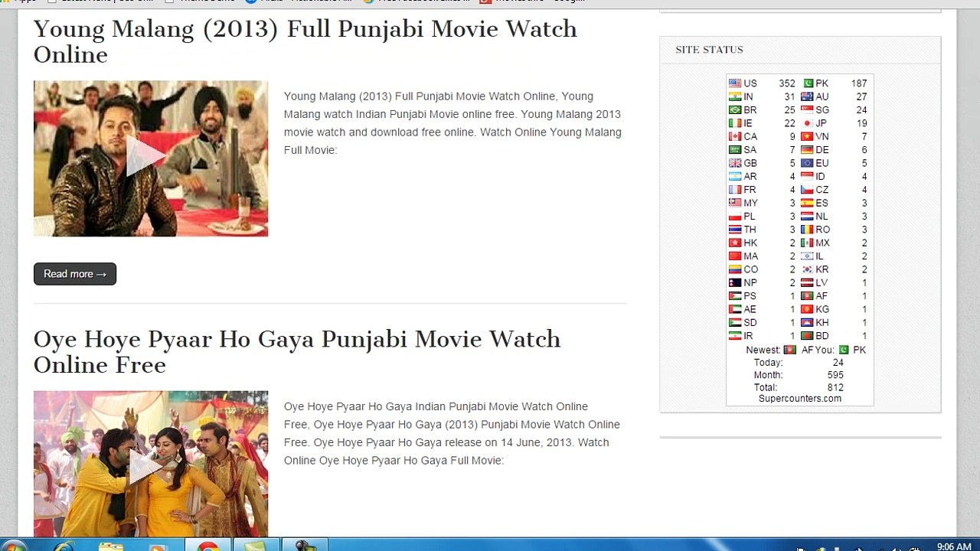Viewport: 980px width, 551px height.
Task: Click the Romania flag beside RO
Action: click(807, 230)
